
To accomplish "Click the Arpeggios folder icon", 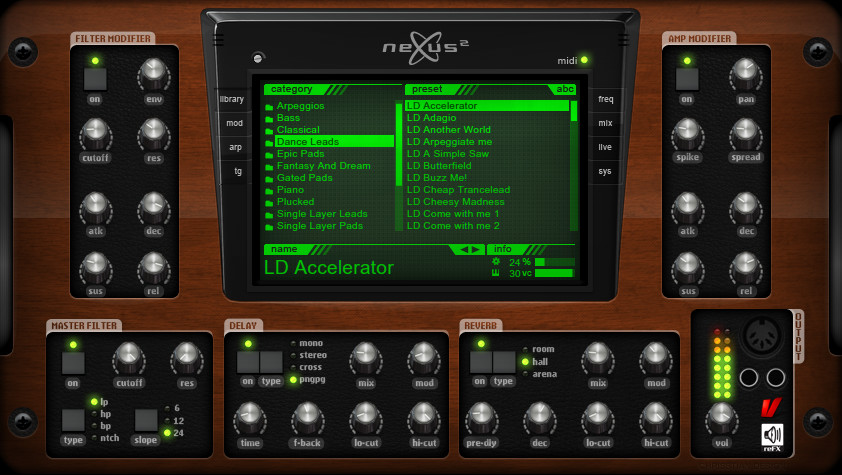I will click(x=269, y=106).
